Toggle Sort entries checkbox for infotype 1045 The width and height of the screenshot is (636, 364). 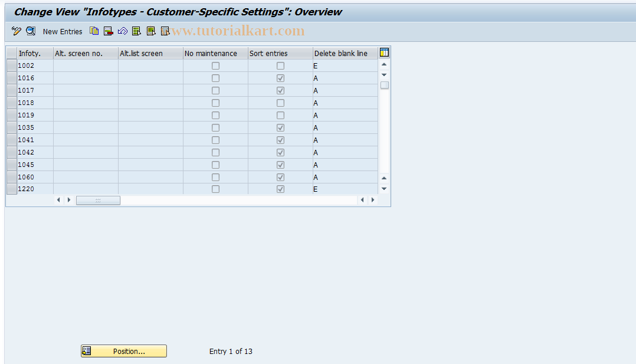click(280, 165)
